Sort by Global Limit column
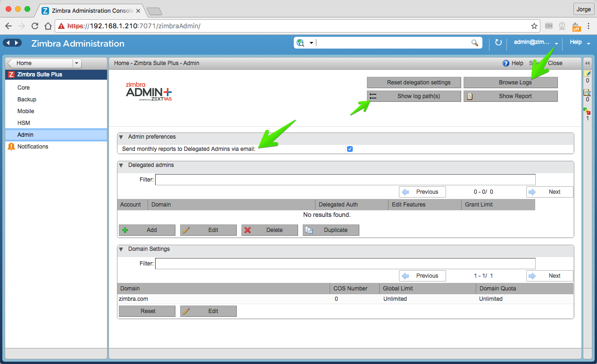The width and height of the screenshot is (597, 364). pos(428,289)
